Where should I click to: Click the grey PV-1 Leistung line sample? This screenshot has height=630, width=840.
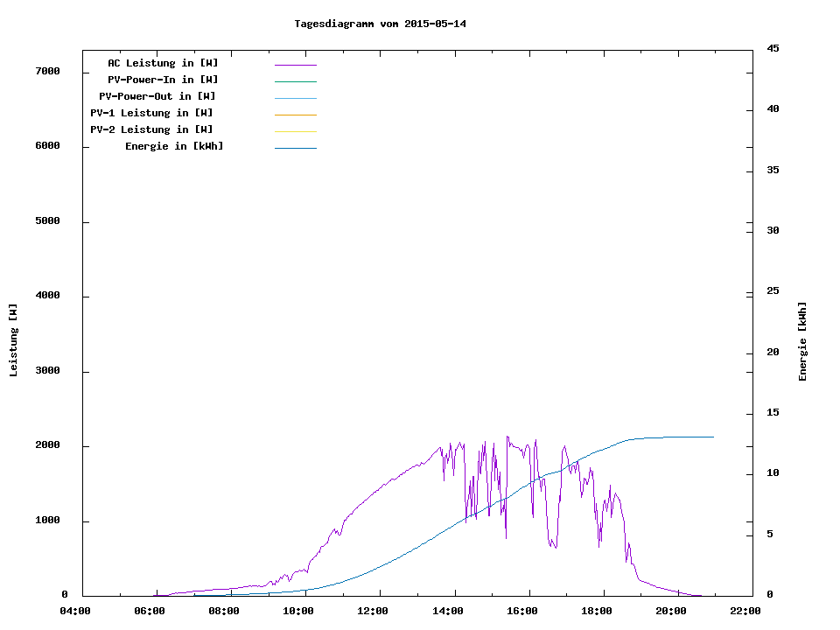295,115
